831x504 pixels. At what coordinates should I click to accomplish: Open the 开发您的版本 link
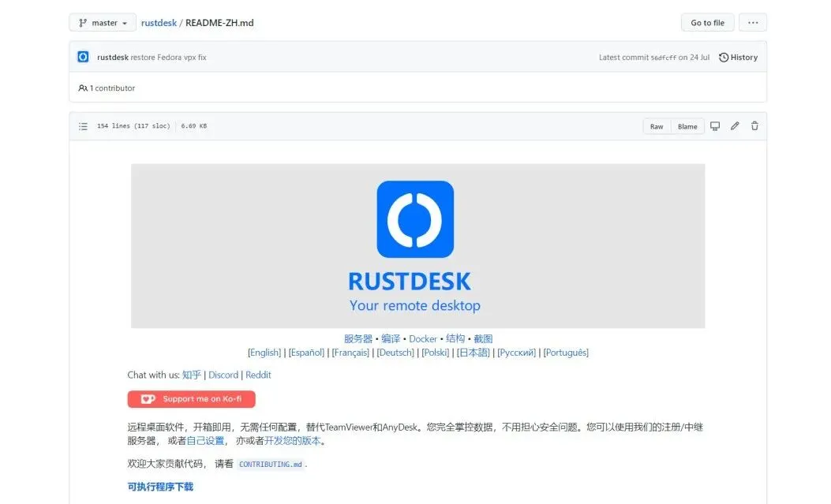tap(293, 441)
